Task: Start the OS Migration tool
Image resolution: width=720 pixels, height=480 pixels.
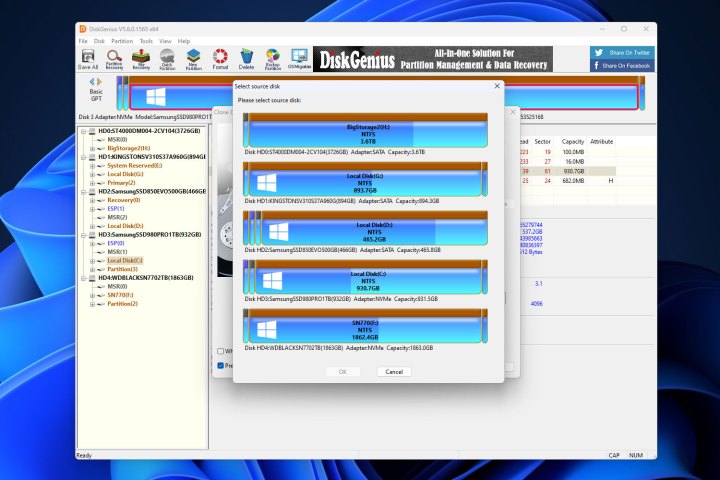Action: (299, 59)
